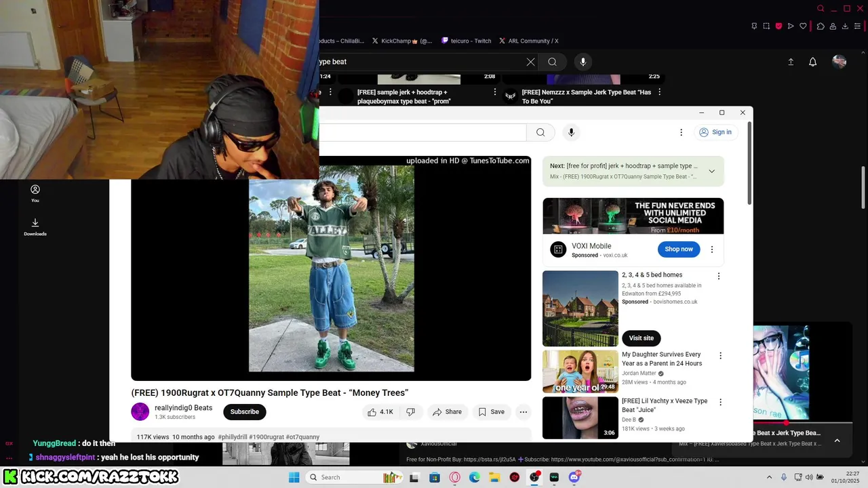The image size is (868, 488).
Task: Open Opera GX snapshot tool icon
Action: click(x=766, y=26)
